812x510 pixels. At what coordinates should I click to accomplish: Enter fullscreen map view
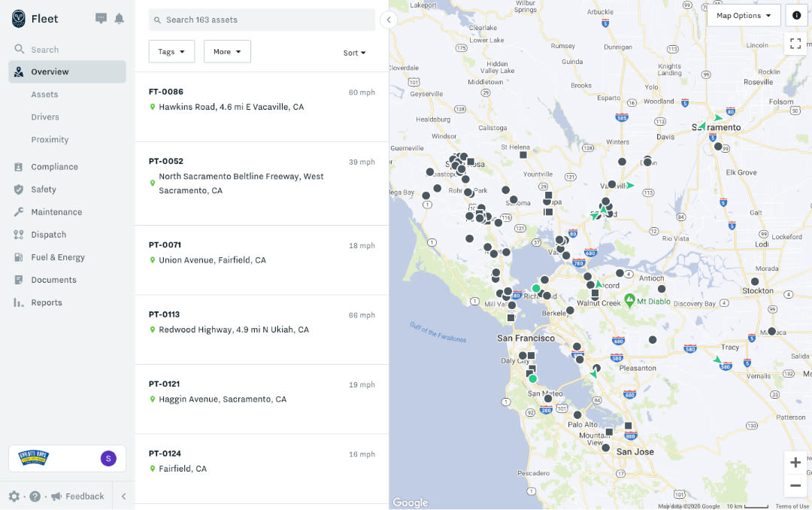(x=795, y=44)
